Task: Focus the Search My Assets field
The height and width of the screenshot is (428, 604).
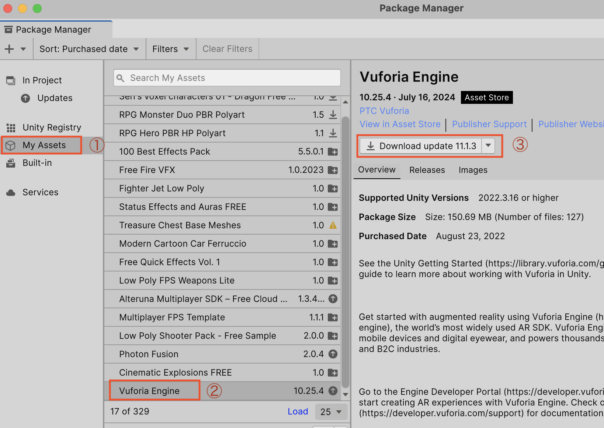Action: point(232,78)
